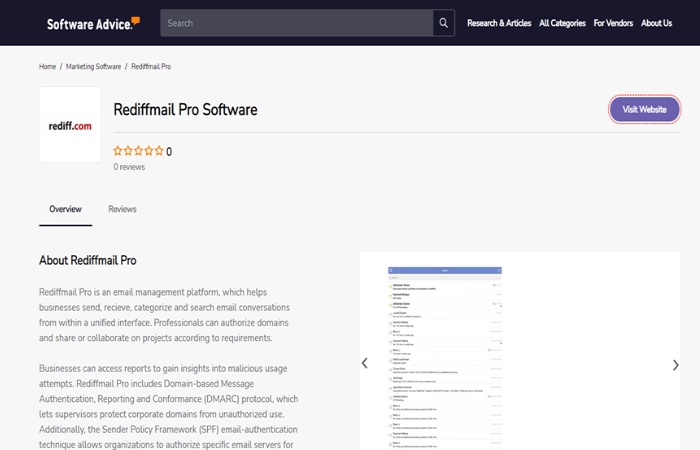Focus the Search input field
Image resolution: width=700 pixels, height=450 pixels.
[296, 23]
